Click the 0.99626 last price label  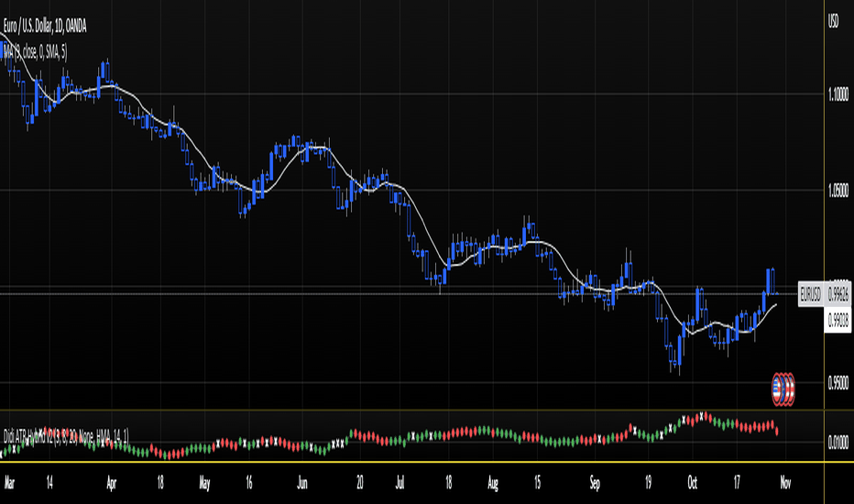(838, 295)
